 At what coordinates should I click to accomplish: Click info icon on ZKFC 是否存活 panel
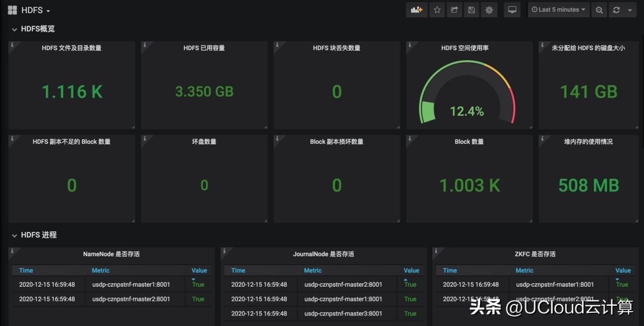coord(436,251)
